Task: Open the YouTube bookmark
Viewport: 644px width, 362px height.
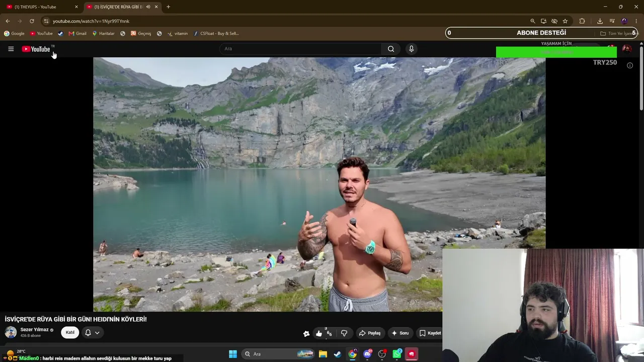Action: [41, 34]
